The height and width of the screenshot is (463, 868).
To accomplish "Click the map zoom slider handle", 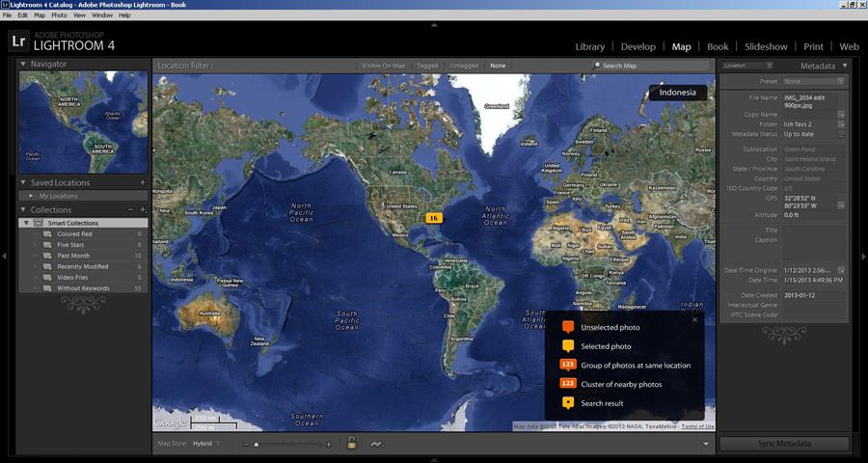I will coord(257,444).
